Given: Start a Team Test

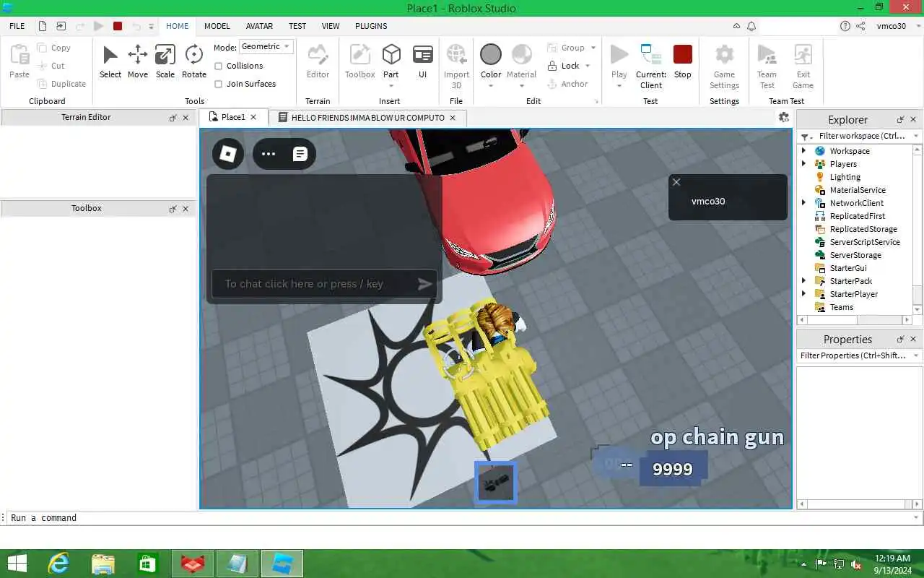Looking at the screenshot, I should [x=767, y=66].
